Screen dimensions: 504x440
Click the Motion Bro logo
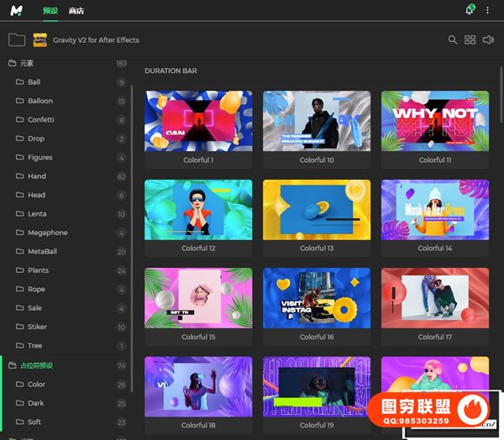[17, 10]
